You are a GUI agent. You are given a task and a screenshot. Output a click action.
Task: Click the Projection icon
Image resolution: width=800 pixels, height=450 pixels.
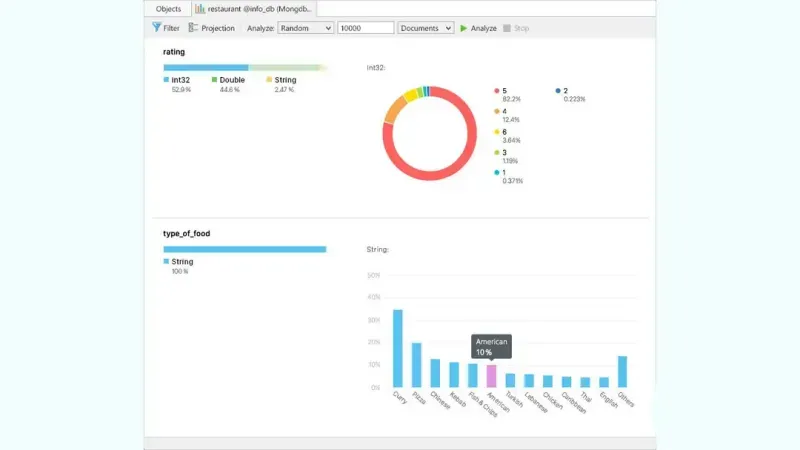(x=193, y=28)
